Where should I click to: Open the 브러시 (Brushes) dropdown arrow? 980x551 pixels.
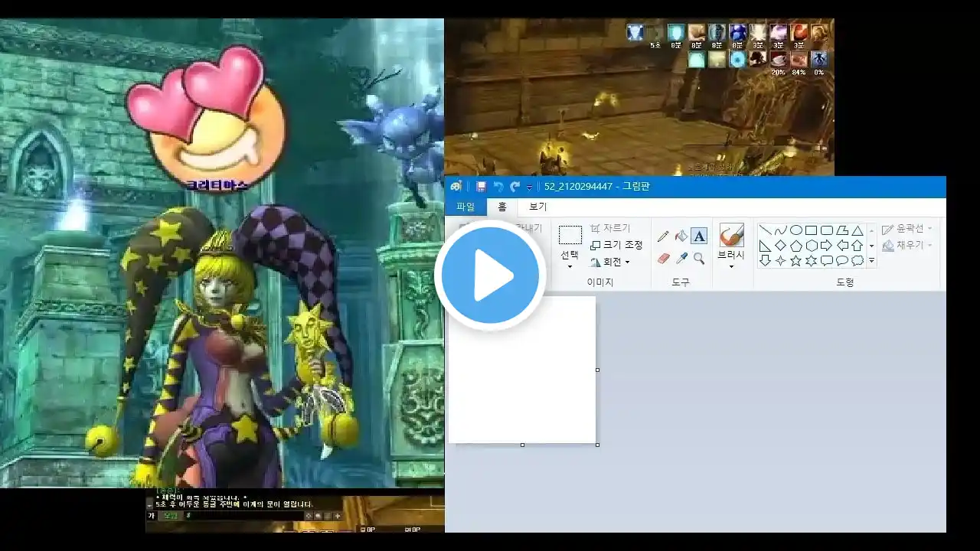click(731, 266)
